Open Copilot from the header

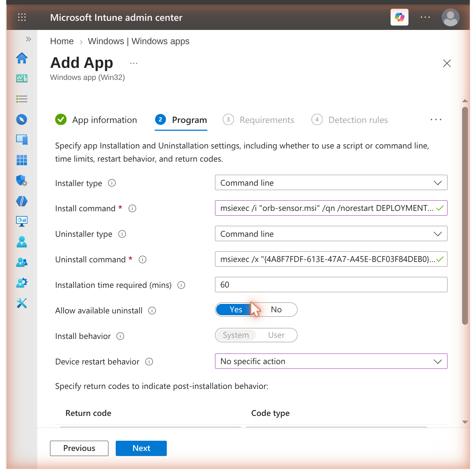pyautogui.click(x=399, y=17)
